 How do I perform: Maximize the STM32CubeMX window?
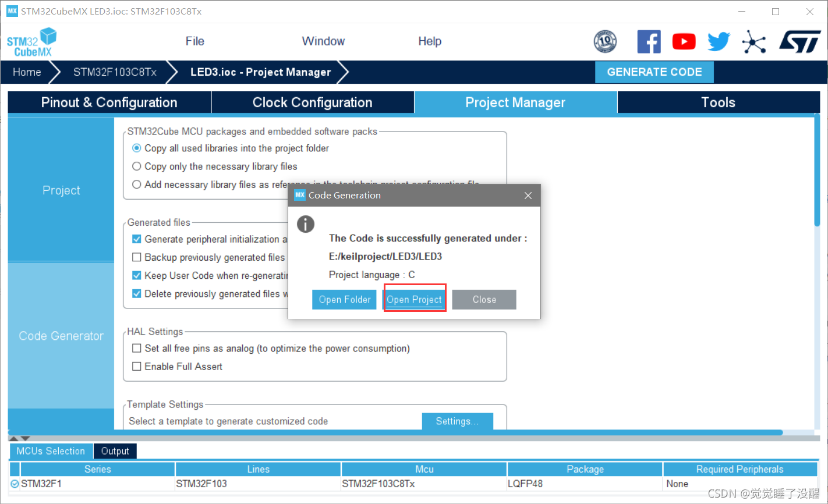click(x=776, y=12)
